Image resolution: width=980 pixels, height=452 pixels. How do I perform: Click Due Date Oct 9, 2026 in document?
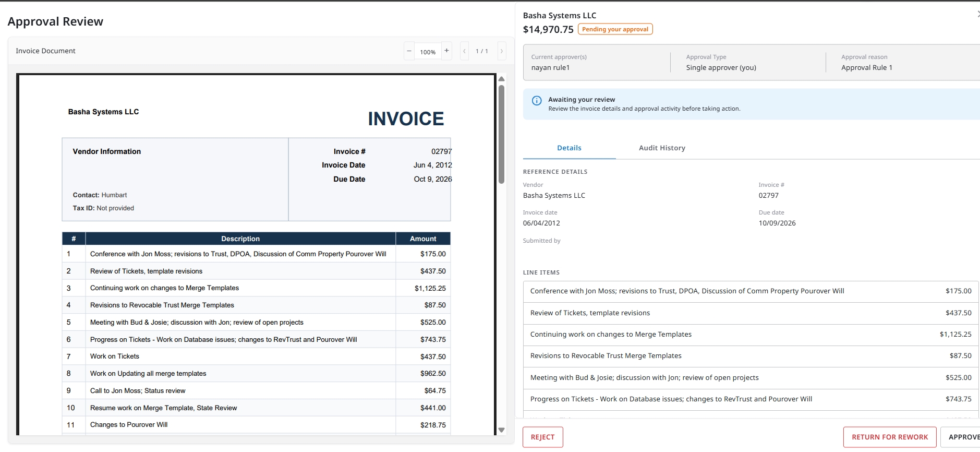tap(392, 180)
